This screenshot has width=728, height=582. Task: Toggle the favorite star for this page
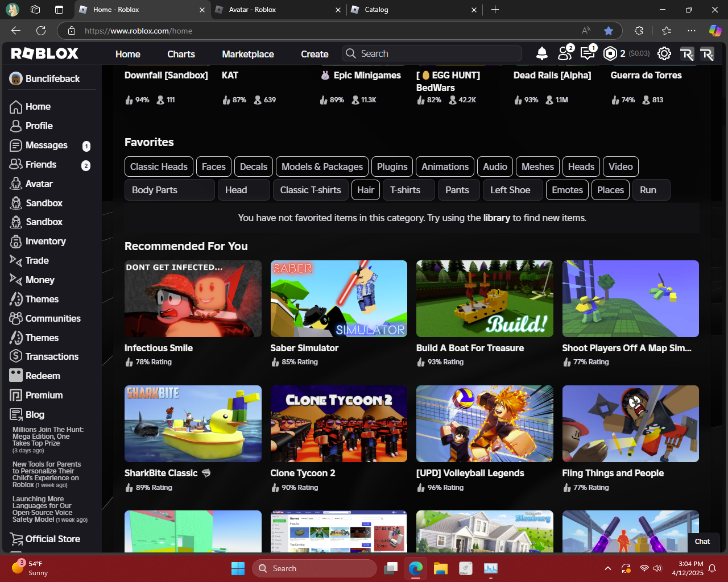pos(609,31)
